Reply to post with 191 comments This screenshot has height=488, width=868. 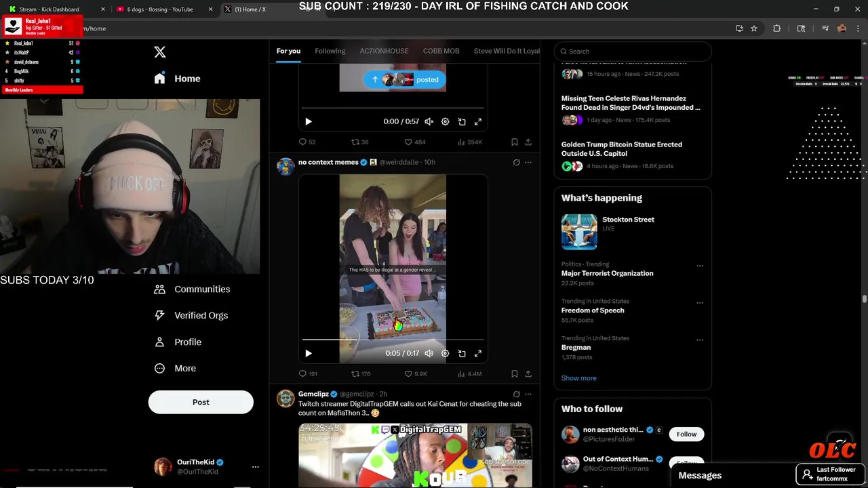pyautogui.click(x=308, y=374)
